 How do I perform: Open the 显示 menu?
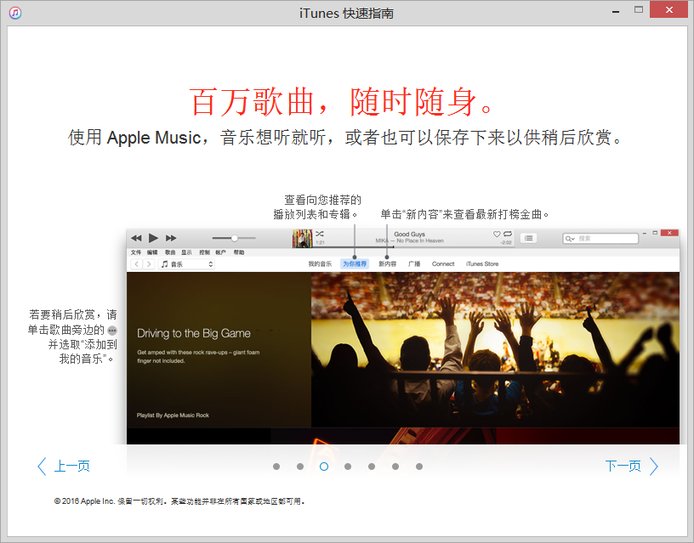point(186,252)
